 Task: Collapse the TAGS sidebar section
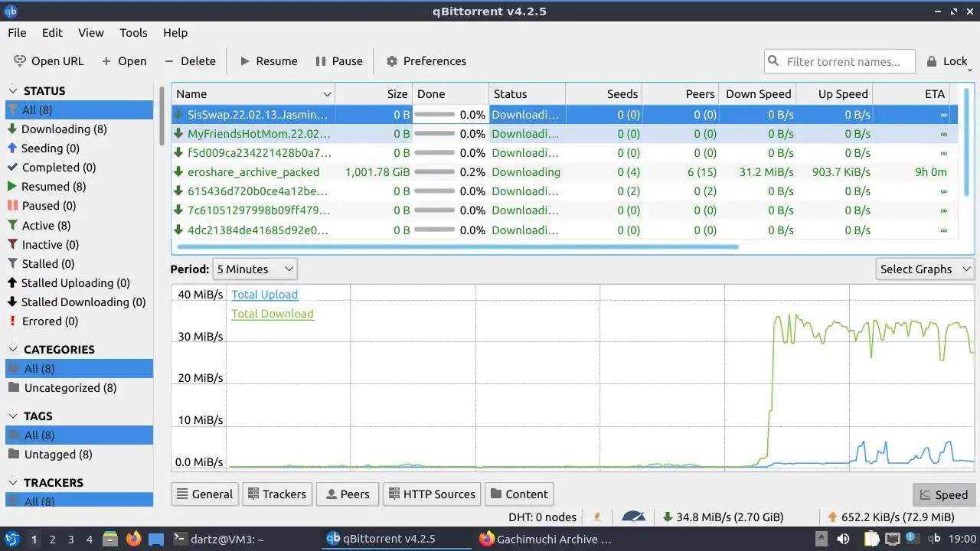click(x=12, y=416)
